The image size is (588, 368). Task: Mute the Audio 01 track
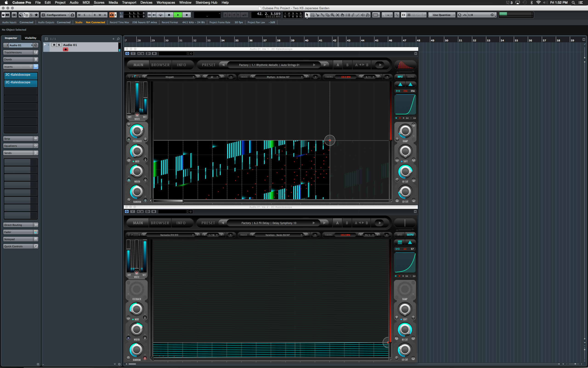click(x=54, y=45)
